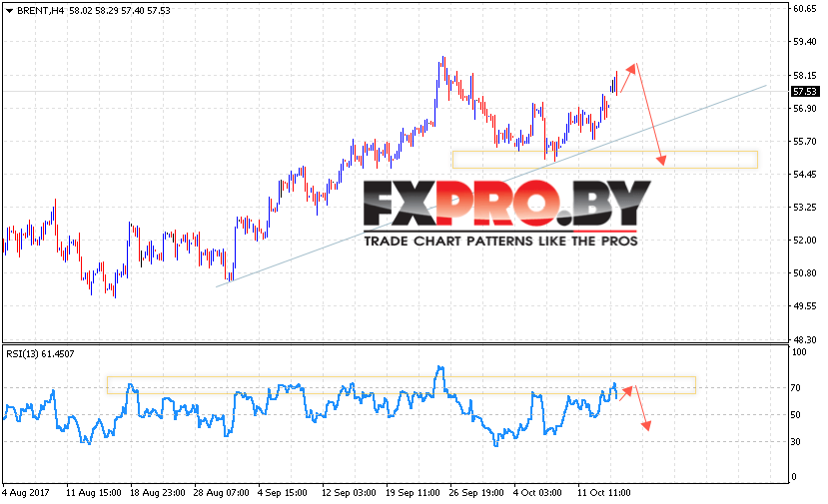Select the 28 Aug 07:00 time label
The image size is (828, 504).
[222, 493]
